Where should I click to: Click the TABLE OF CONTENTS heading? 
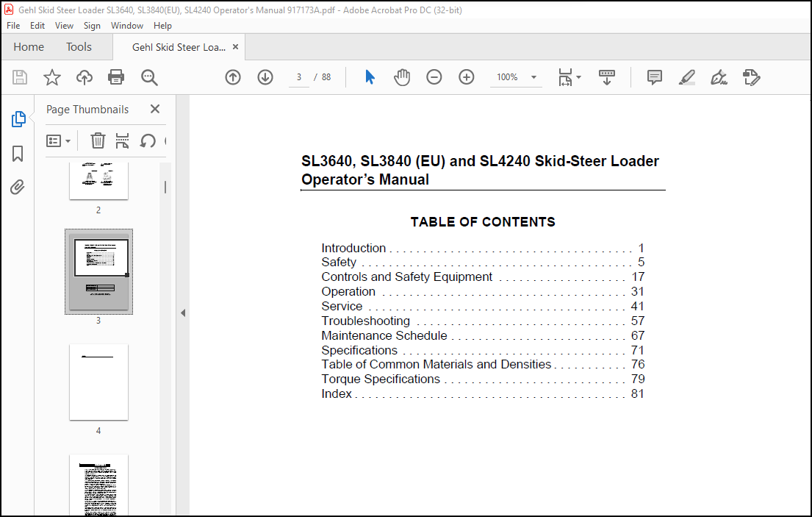click(483, 221)
